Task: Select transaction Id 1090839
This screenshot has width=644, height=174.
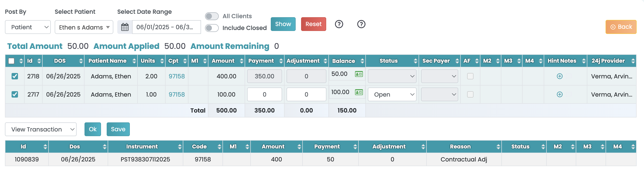Action: 27,159
